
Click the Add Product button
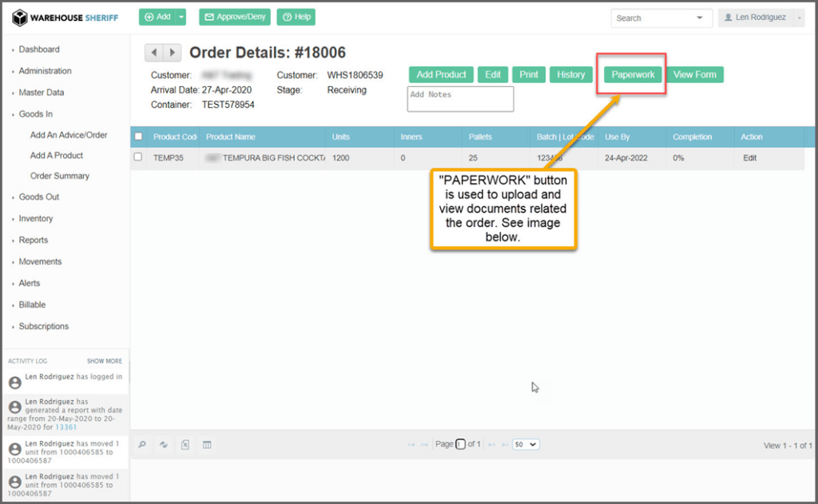point(441,74)
